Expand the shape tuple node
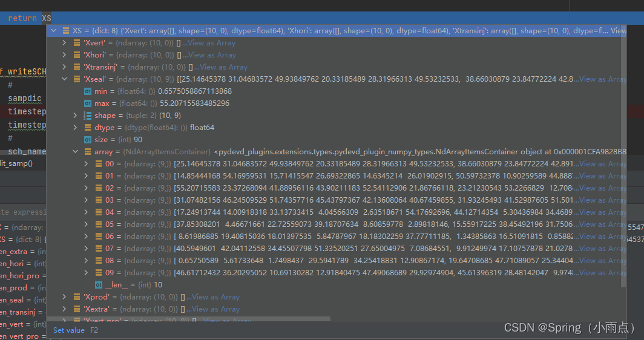644x340 pixels. point(76,116)
